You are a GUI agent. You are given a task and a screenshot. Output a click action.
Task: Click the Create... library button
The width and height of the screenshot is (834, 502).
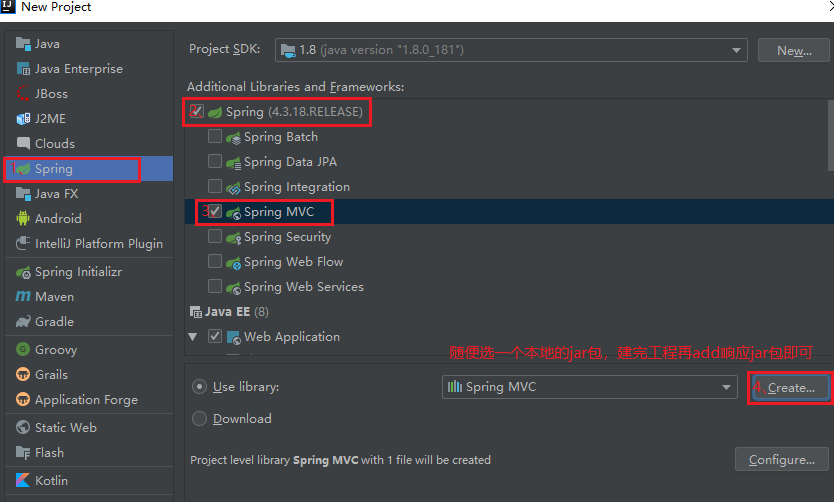point(791,388)
